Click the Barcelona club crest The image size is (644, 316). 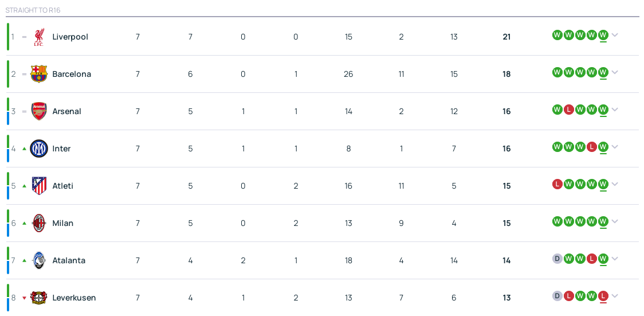coord(38,74)
